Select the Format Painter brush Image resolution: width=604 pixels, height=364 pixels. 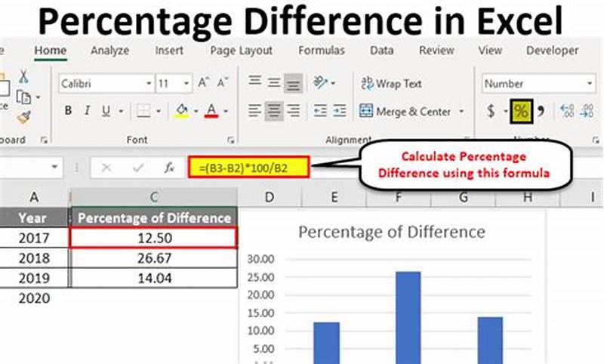click(24, 117)
